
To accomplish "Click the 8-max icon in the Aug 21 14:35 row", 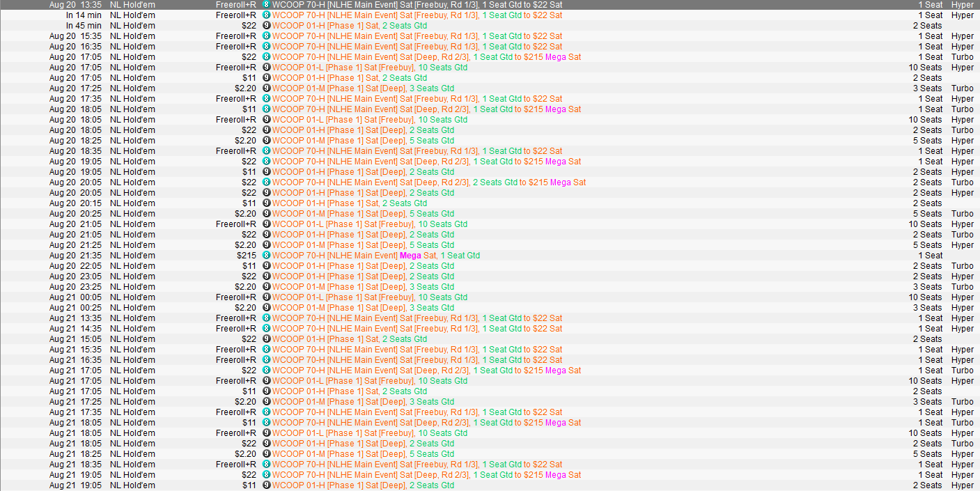I will tap(266, 328).
